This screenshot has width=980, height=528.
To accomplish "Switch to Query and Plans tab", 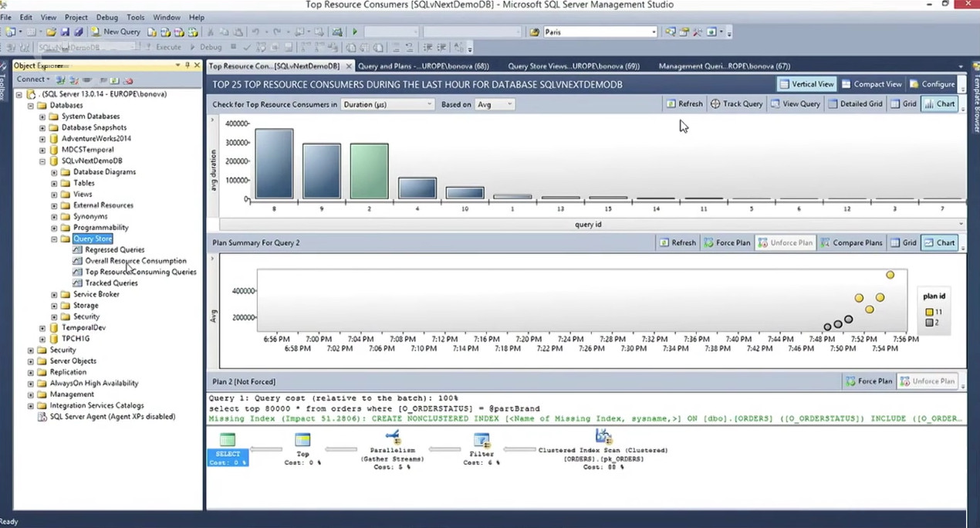I will (424, 66).
